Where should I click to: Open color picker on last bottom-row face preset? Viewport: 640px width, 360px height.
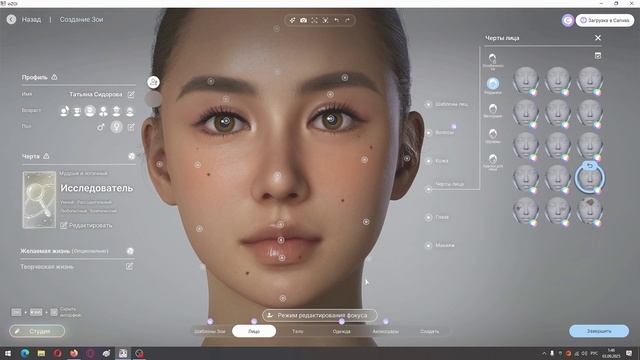click(597, 223)
